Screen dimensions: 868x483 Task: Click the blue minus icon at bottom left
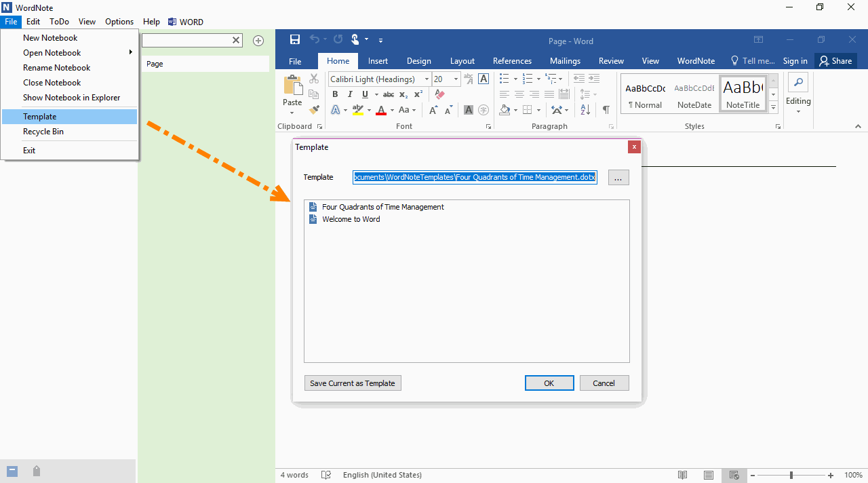pyautogui.click(x=12, y=471)
